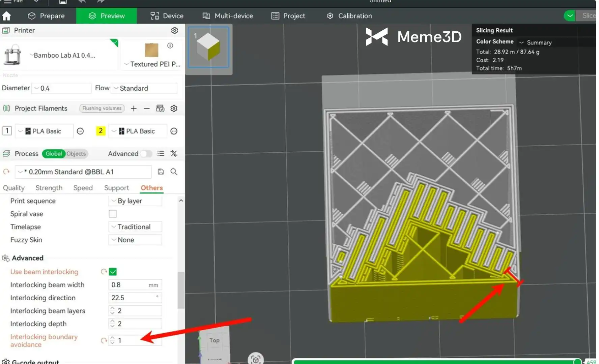This screenshot has width=599, height=364.
Task: Add a new filament with plus icon
Action: point(134,109)
